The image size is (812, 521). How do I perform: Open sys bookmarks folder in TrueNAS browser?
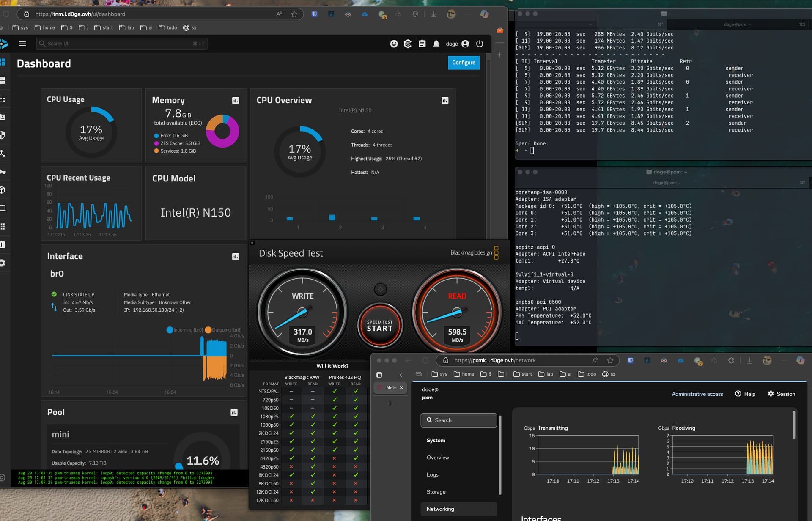pos(20,27)
